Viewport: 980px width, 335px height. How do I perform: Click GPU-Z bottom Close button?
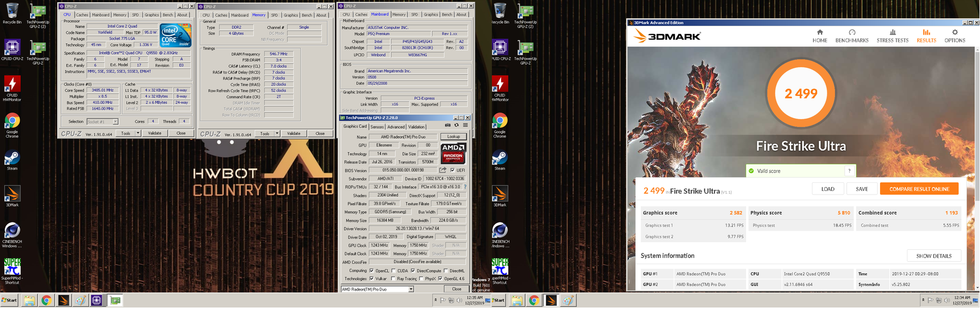click(x=456, y=289)
